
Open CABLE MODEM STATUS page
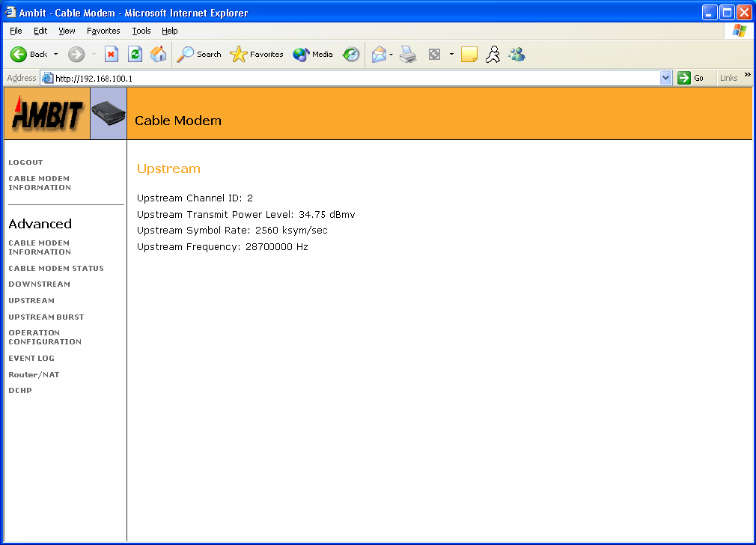pyautogui.click(x=56, y=268)
